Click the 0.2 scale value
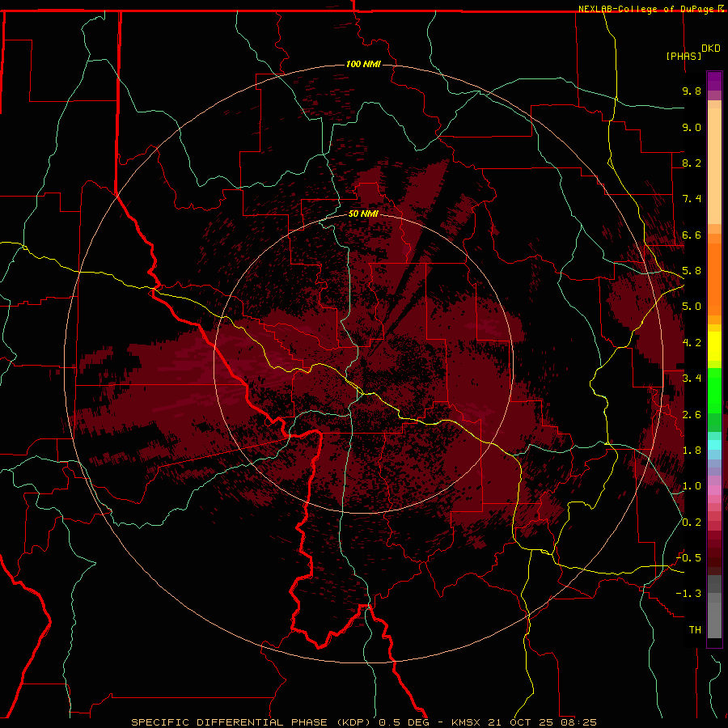The height and width of the screenshot is (728, 728). (692, 523)
